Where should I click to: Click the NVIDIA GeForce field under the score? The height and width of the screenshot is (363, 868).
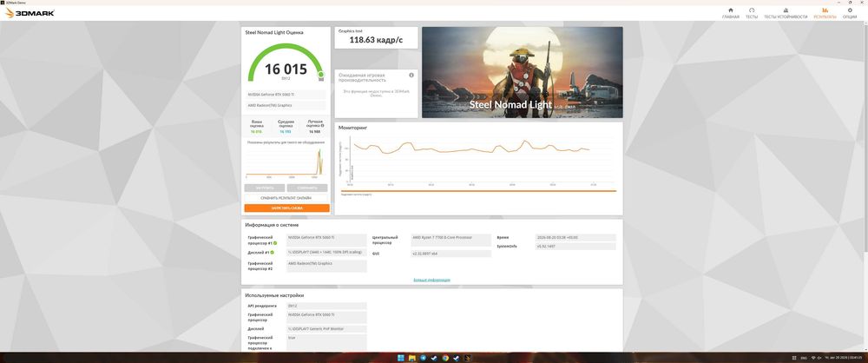[286, 95]
